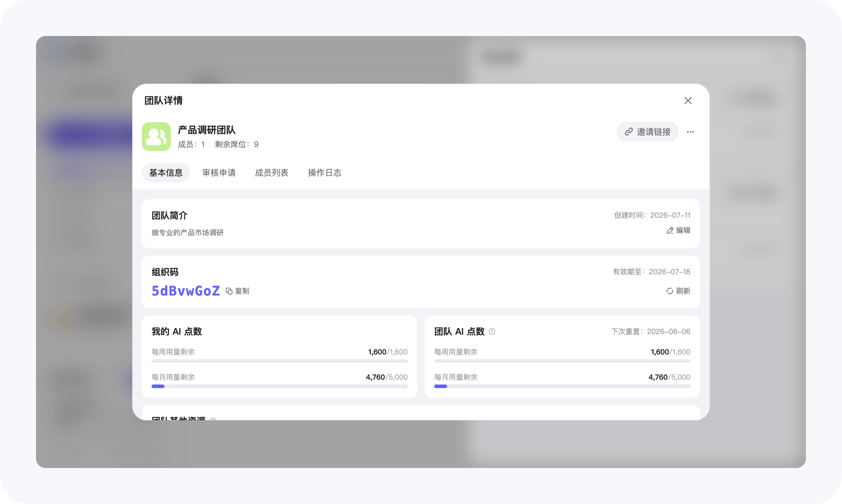
Task: Click the 团队 AI 点数 weekly usage bar
Action: [562, 361]
